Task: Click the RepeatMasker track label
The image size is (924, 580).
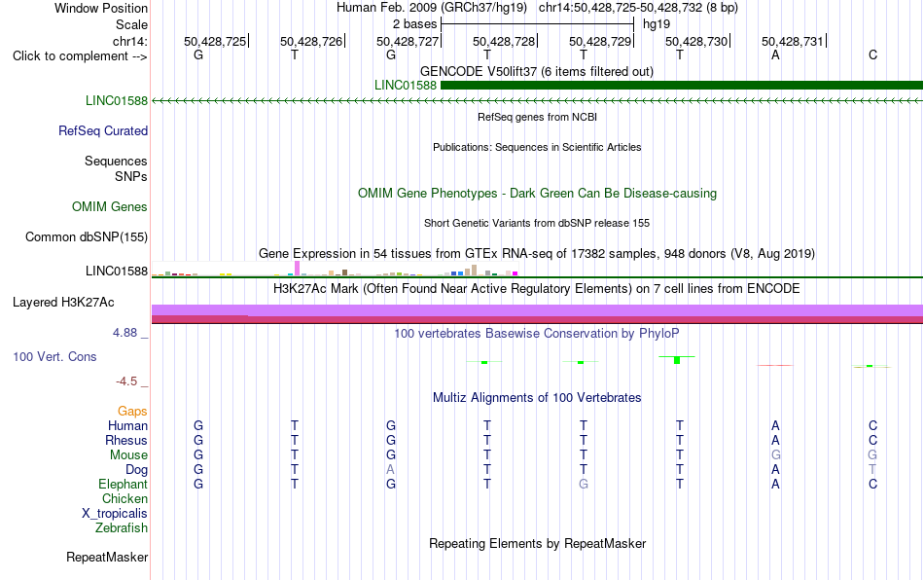Action: [107, 557]
